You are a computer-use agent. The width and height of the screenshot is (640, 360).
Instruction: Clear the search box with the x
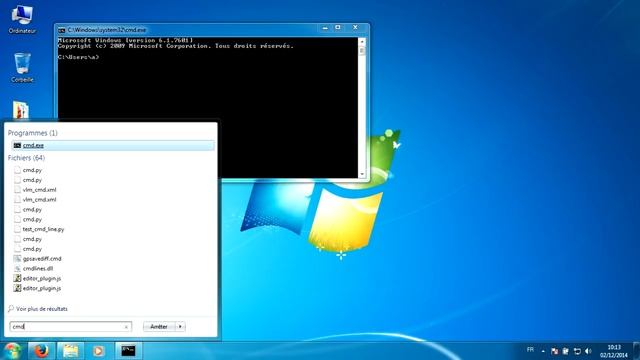click(x=126, y=327)
